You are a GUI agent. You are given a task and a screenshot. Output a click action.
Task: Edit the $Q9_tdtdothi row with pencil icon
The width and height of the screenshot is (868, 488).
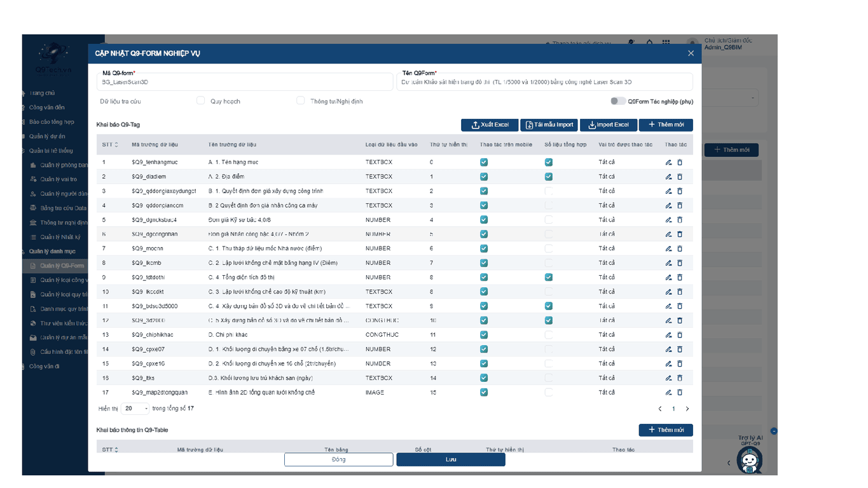click(668, 278)
